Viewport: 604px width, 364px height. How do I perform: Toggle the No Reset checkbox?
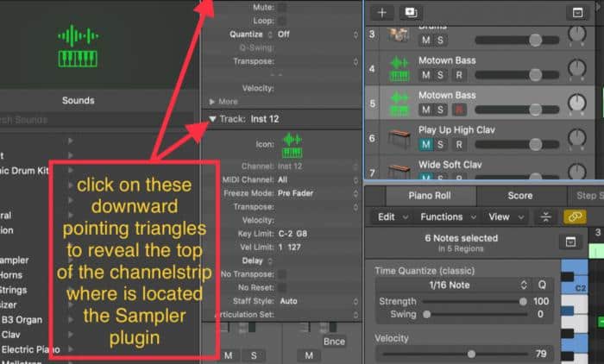282,288
